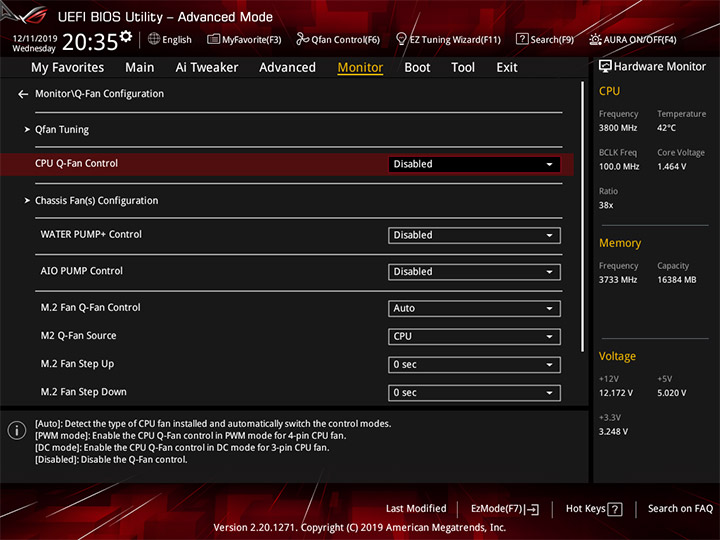Screen dimensions: 720x540
Task: Open the Tool tab
Action: [x=463, y=68]
